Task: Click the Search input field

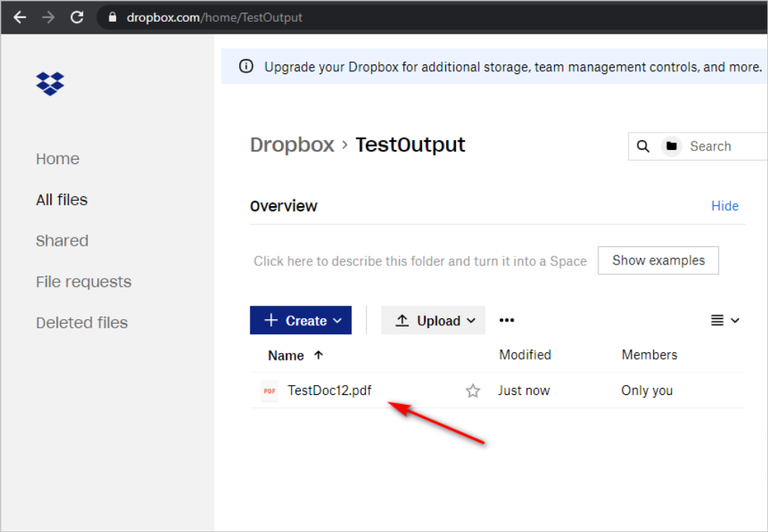Action: coord(720,147)
